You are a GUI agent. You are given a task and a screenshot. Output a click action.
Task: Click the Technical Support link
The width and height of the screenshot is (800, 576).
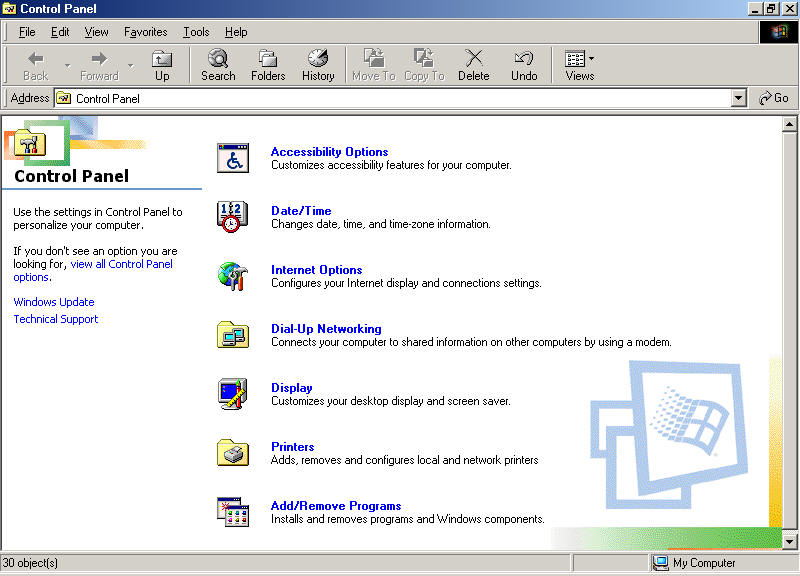coord(56,319)
